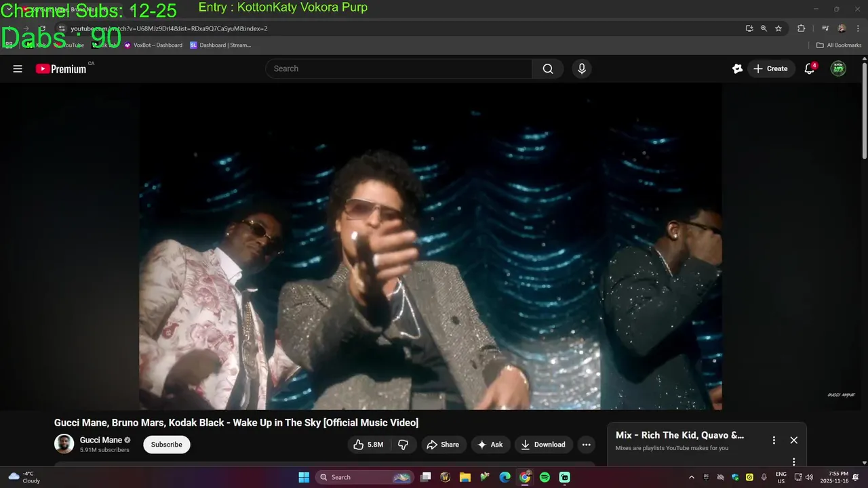Open YouTube notifications bell
Viewport: 868px width, 488px height.
[x=809, y=68]
